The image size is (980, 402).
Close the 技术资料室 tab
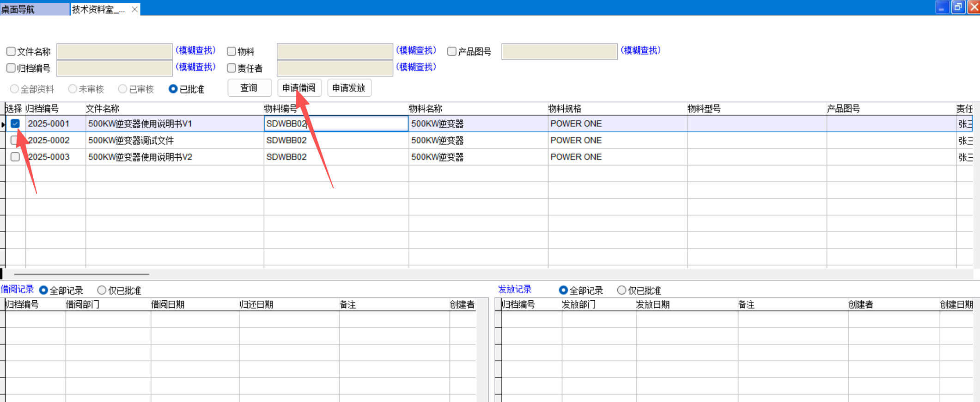coord(134,9)
